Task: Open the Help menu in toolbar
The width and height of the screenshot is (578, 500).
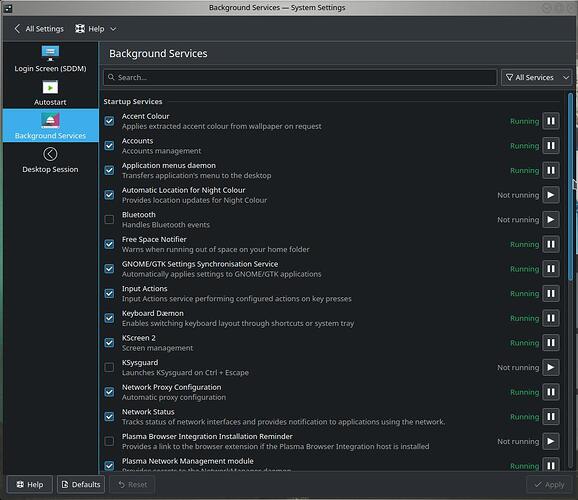Action: click(95, 29)
